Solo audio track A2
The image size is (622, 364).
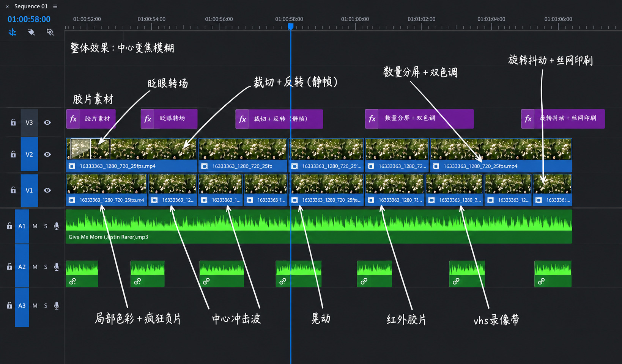[46, 267]
